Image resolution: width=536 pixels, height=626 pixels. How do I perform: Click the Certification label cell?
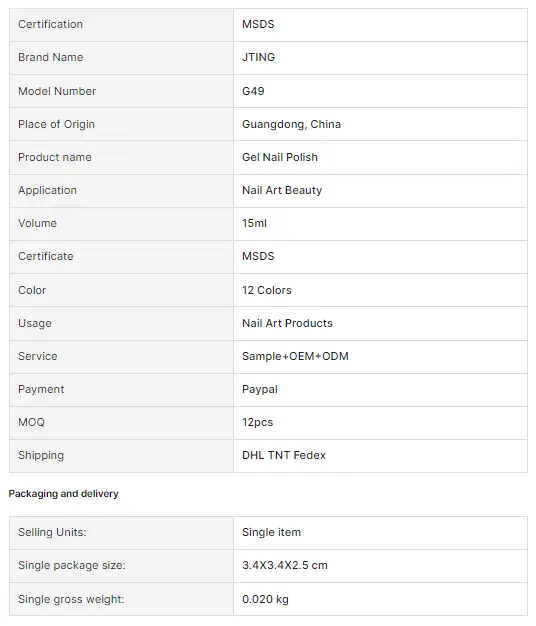click(121, 25)
